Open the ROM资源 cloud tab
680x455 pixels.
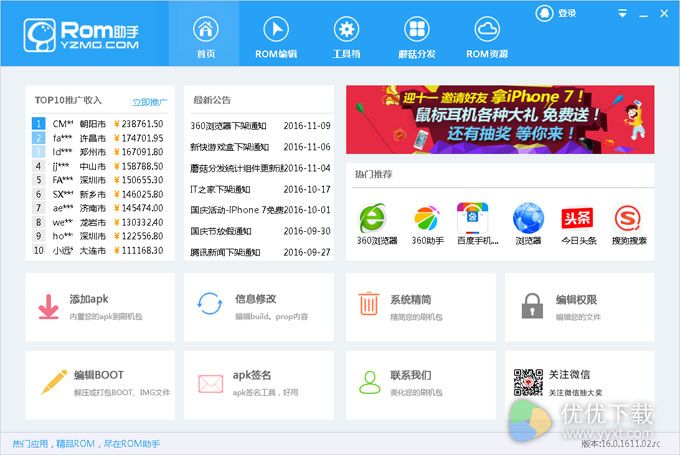(487, 37)
